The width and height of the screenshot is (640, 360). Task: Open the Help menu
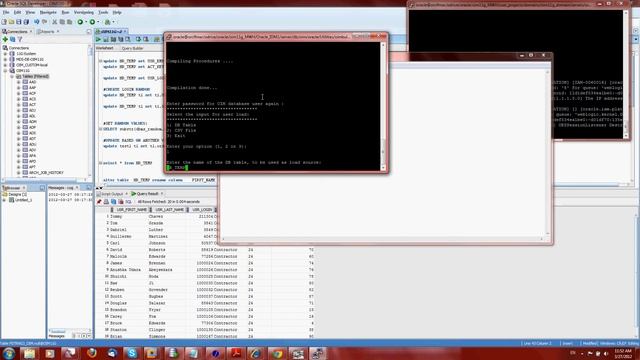click(117, 13)
